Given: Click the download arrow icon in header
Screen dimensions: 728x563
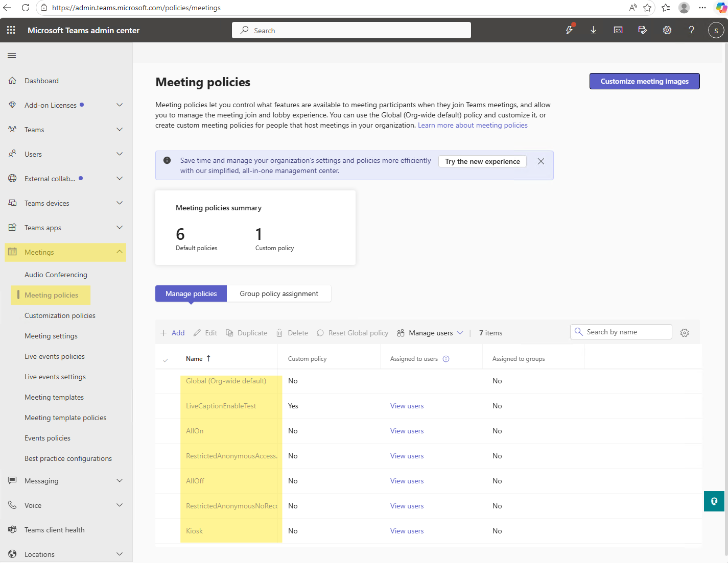Looking at the screenshot, I should tap(593, 30).
